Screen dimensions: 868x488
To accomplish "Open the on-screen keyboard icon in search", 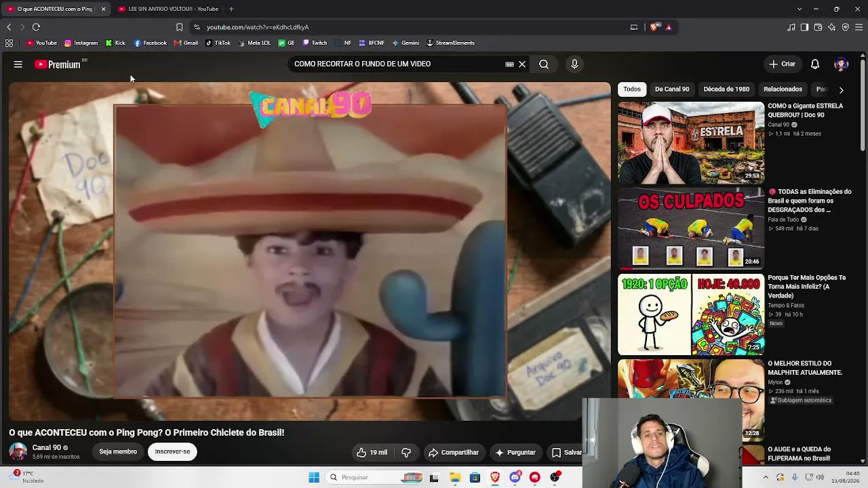I will [x=509, y=64].
